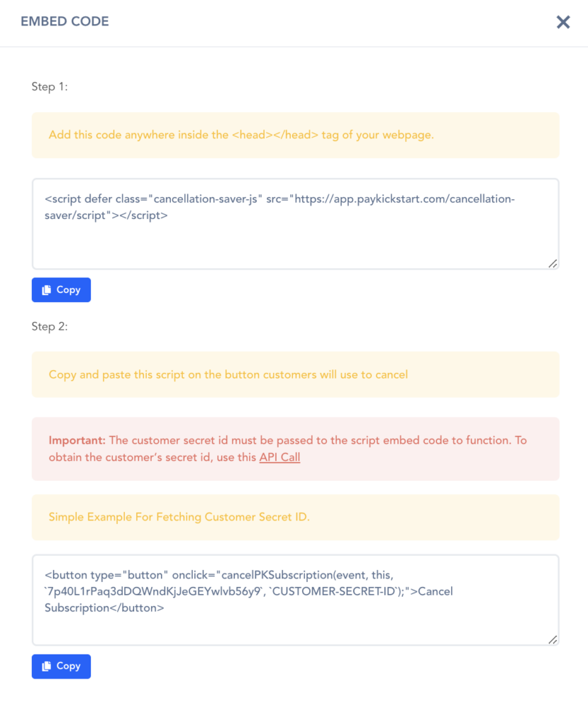Click the resize handle of the Step 2 code box

click(x=553, y=640)
